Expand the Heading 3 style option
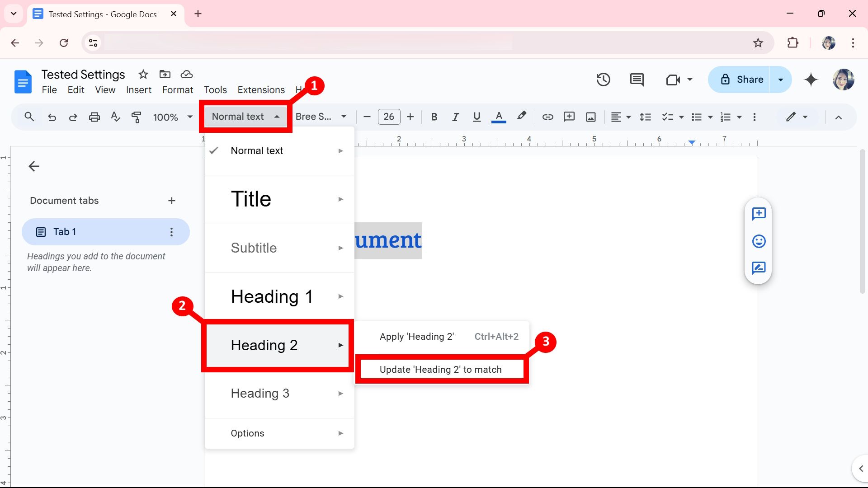The width and height of the screenshot is (868, 488). pyautogui.click(x=340, y=393)
